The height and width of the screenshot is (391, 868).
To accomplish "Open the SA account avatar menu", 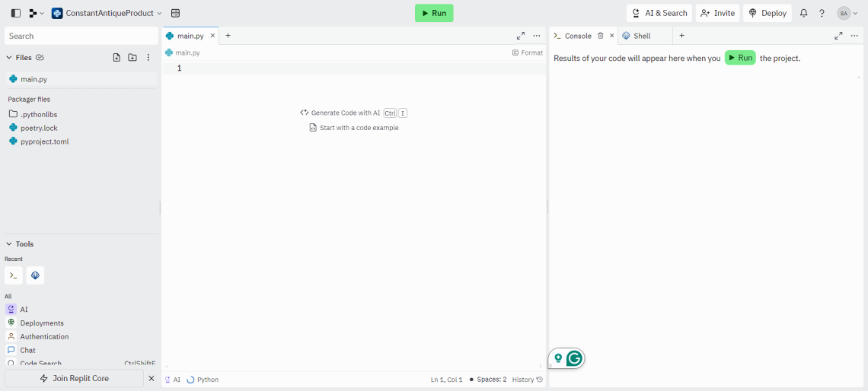I will tap(847, 13).
